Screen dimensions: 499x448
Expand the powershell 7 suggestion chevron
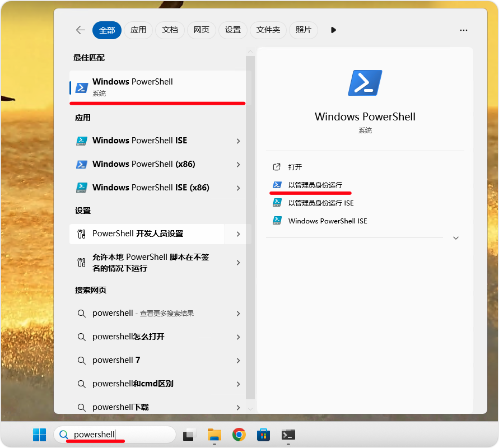coord(238,361)
